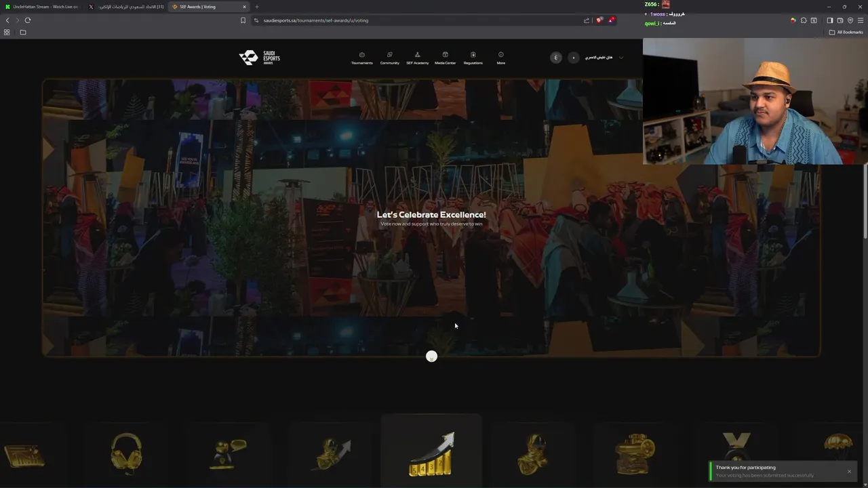Click the colorful Leo AI toolbar icon
The width and height of the screenshot is (868, 488).
pos(793,20)
